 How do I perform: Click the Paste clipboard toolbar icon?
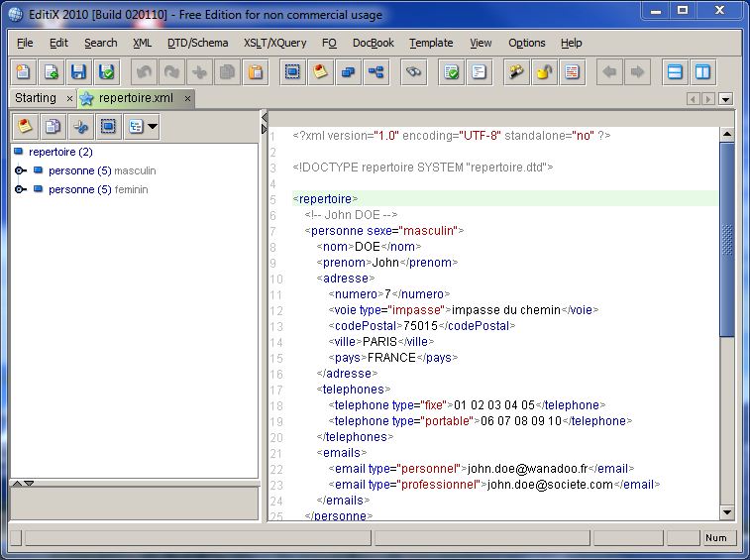tap(256, 72)
